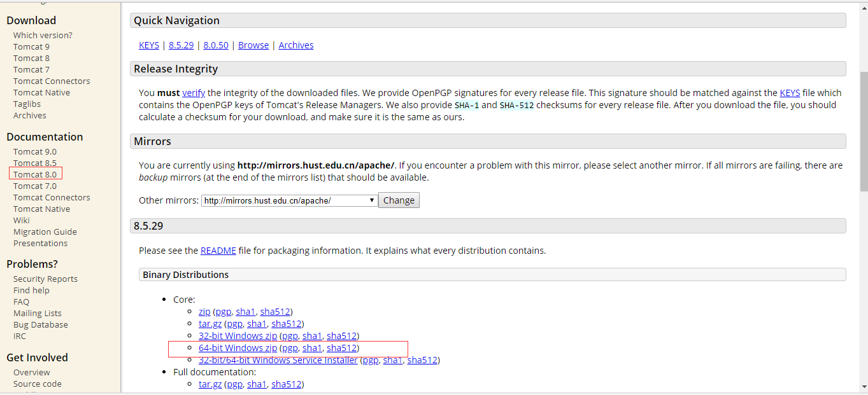Open the 'Which version?' sidebar link
Screen dimensions: 868x395
(43, 35)
